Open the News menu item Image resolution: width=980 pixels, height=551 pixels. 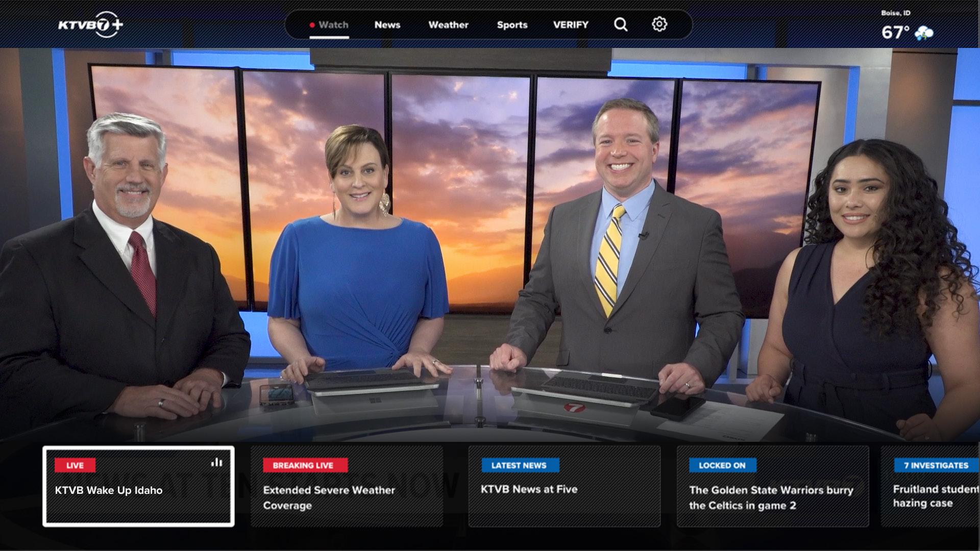point(387,24)
